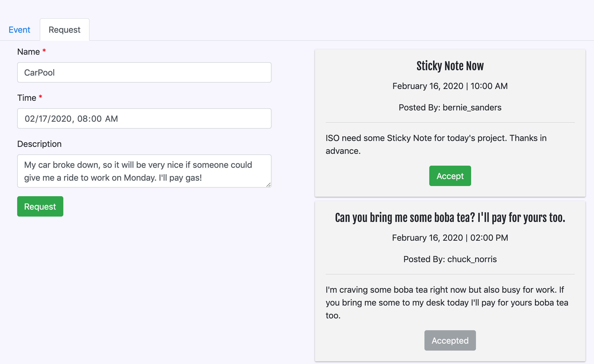Click the Description text area
The height and width of the screenshot is (364, 594).
pyautogui.click(x=144, y=171)
